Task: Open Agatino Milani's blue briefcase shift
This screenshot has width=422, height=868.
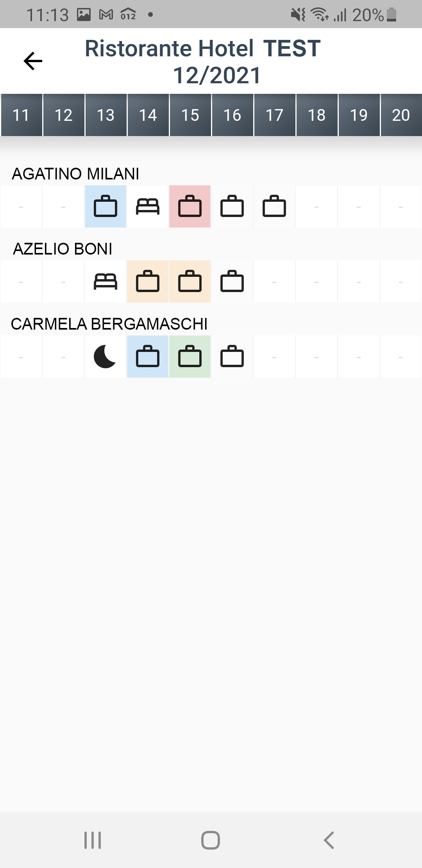Action: pyautogui.click(x=105, y=206)
